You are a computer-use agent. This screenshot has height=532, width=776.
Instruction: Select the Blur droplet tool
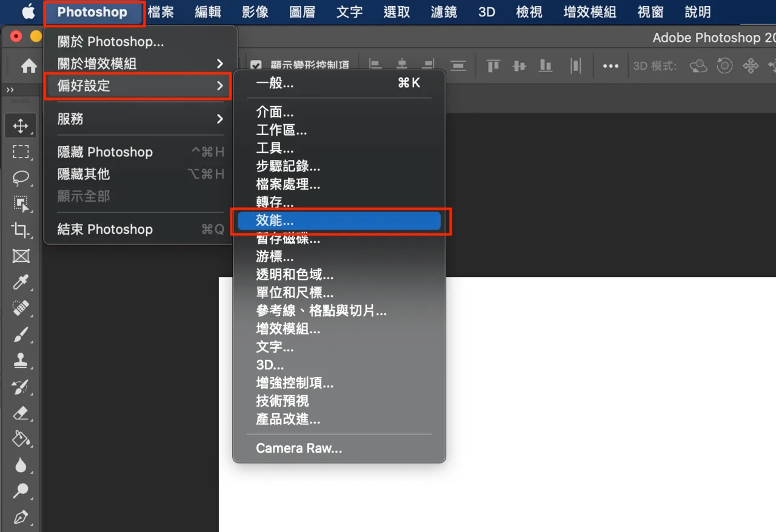point(21,465)
